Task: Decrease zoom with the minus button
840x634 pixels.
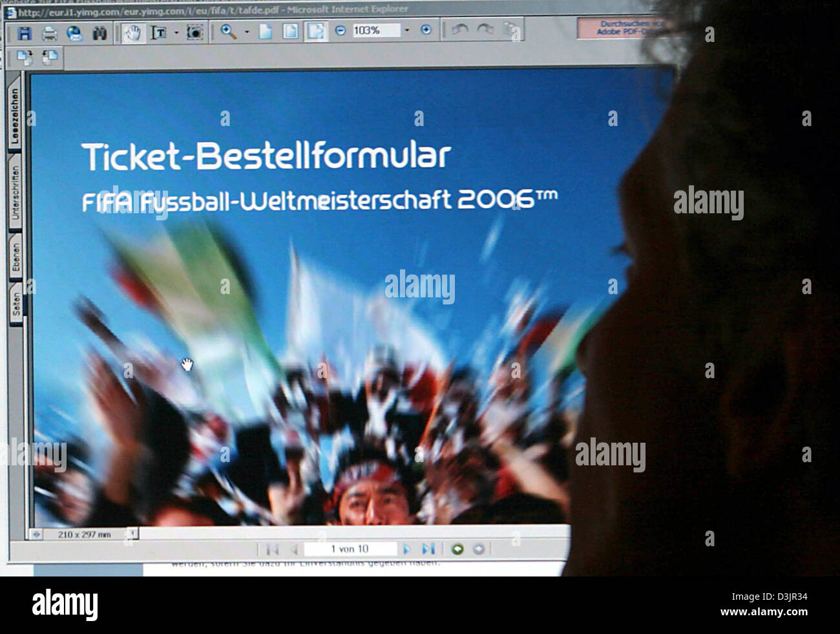Action: [341, 30]
